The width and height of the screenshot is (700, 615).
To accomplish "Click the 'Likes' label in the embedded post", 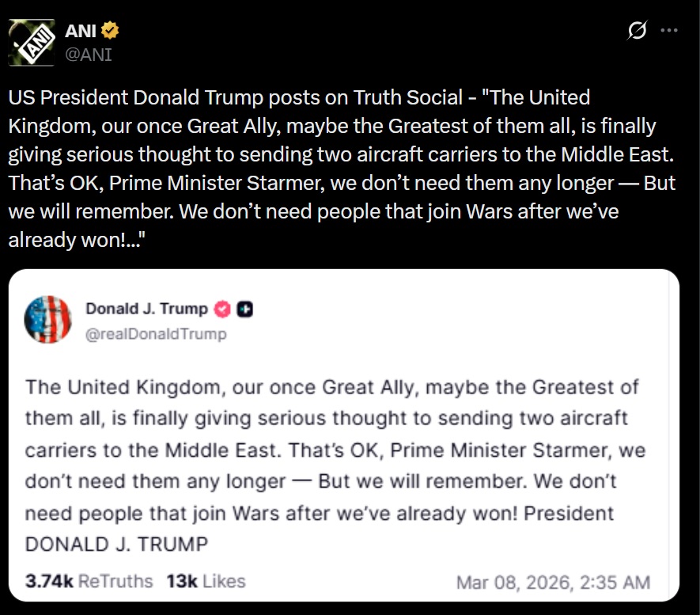I will pyautogui.click(x=224, y=582).
